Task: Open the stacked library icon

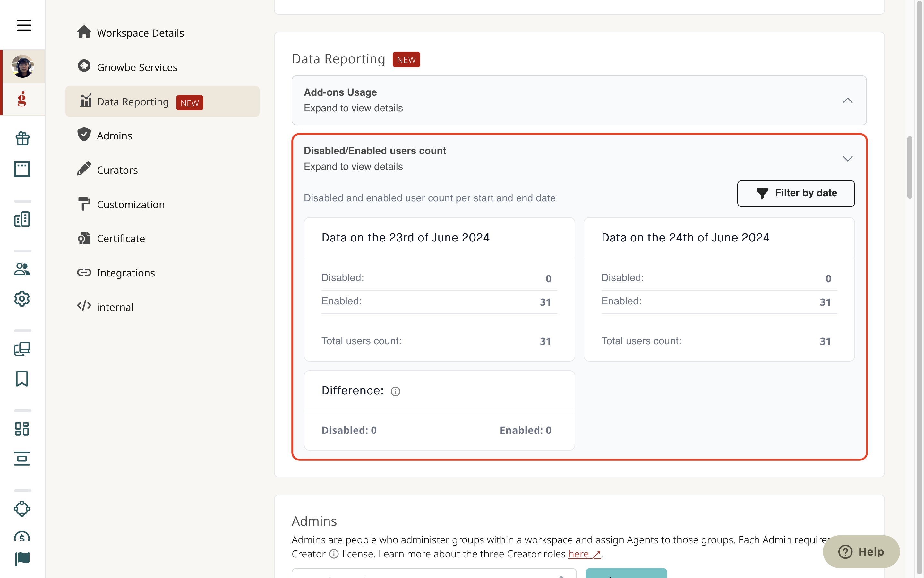Action: coord(22,349)
